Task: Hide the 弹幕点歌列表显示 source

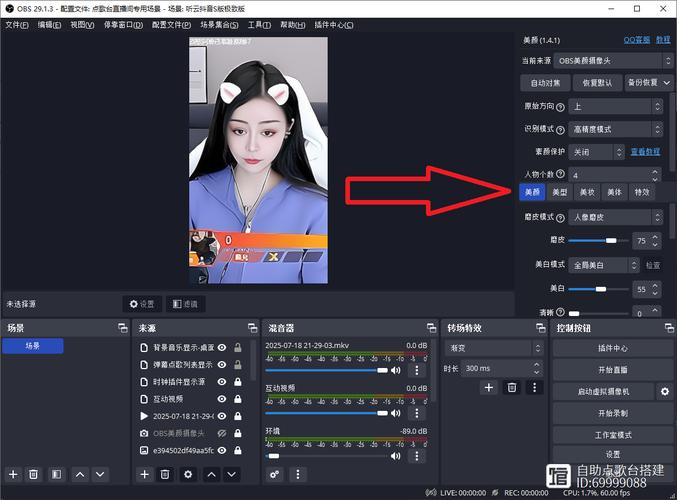Action: [x=222, y=365]
